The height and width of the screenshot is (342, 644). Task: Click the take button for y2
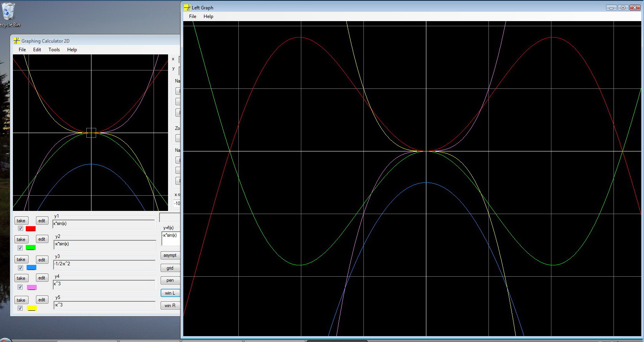tap(21, 239)
